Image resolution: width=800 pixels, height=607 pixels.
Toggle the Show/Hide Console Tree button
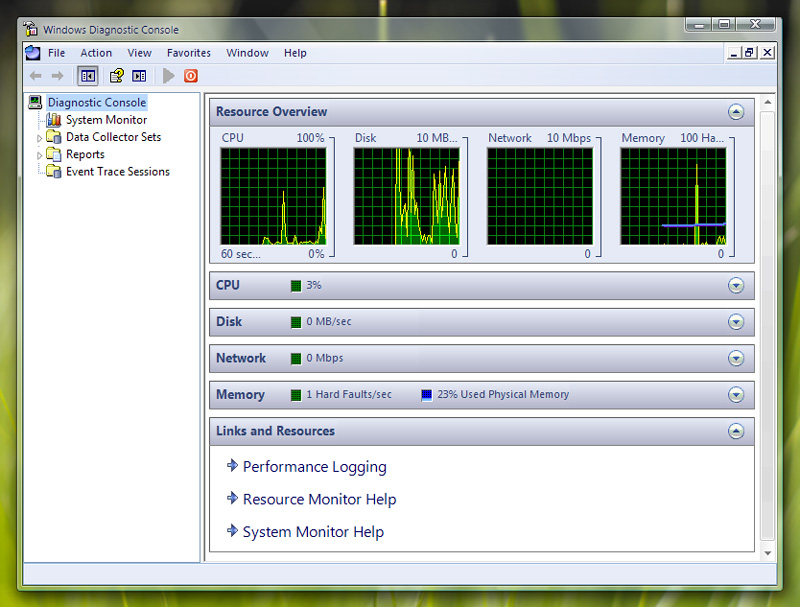pos(88,76)
